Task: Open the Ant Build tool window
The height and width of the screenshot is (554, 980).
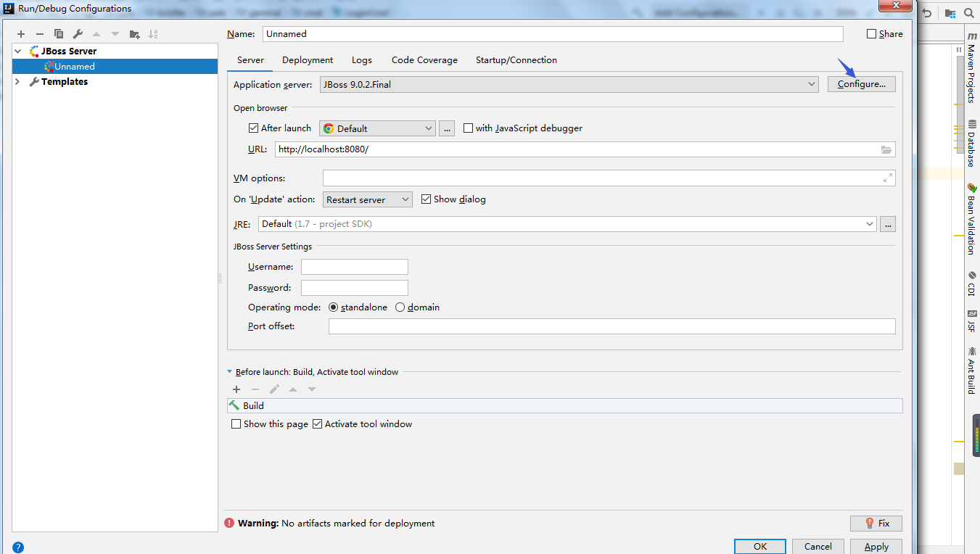Action: pyautogui.click(x=971, y=370)
